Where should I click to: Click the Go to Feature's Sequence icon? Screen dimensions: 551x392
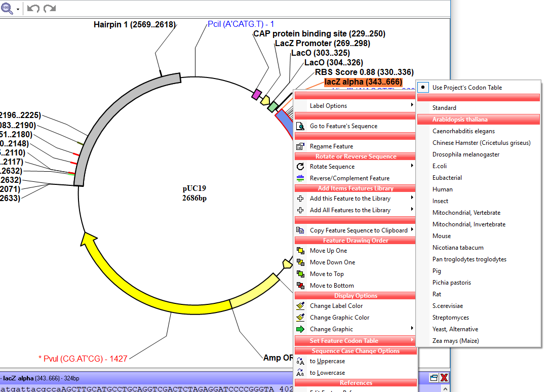300,126
